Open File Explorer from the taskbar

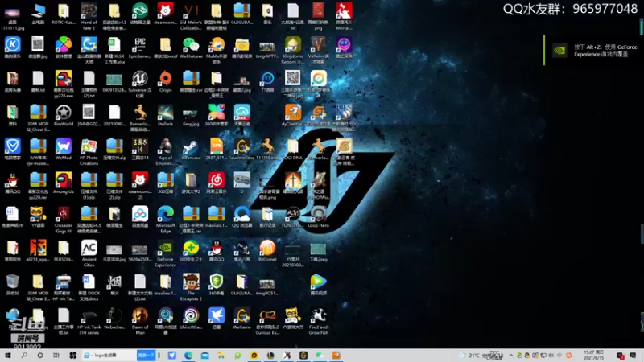[x=221, y=356]
